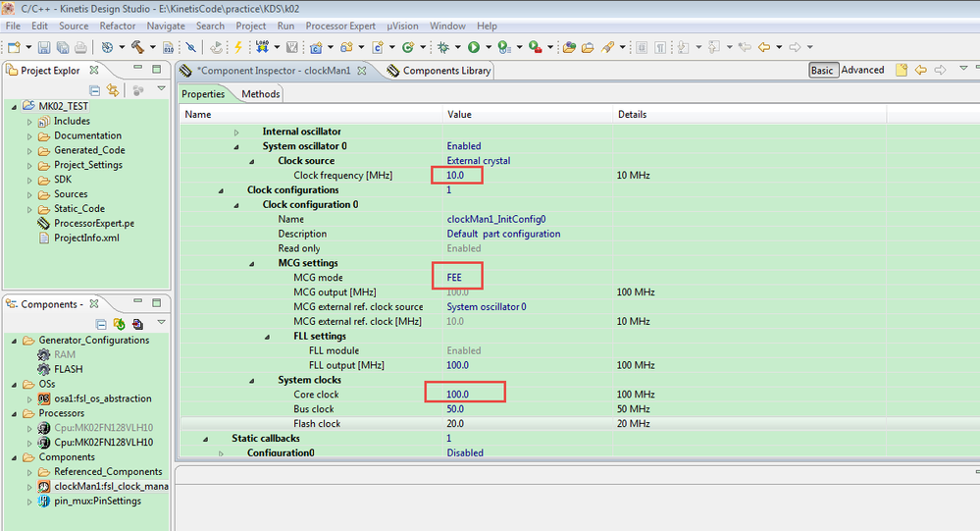
Task: Collapse the FLL settings group
Action: (267, 337)
